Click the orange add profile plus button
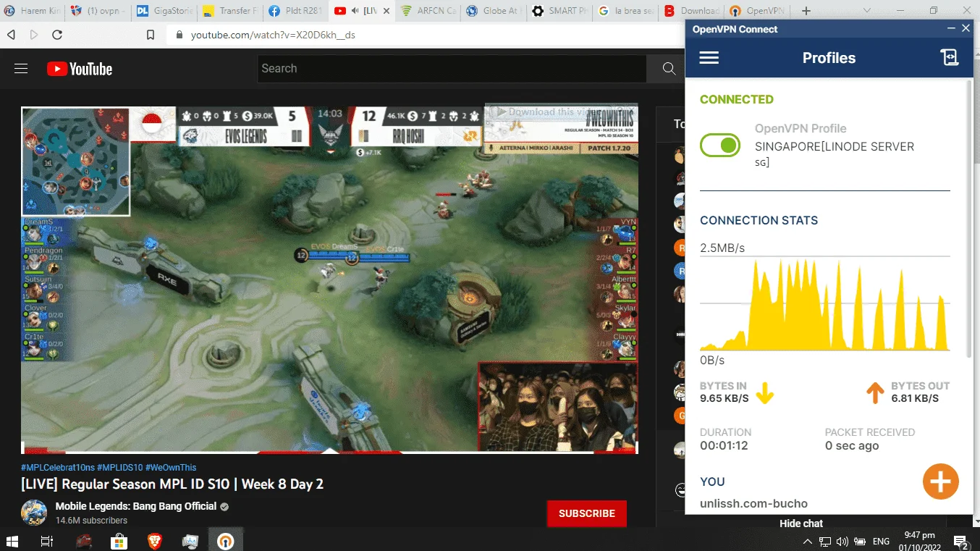Image resolution: width=980 pixels, height=551 pixels. 940,481
